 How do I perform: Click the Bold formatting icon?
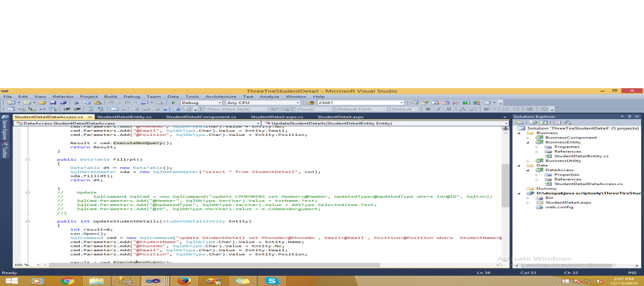428,109
